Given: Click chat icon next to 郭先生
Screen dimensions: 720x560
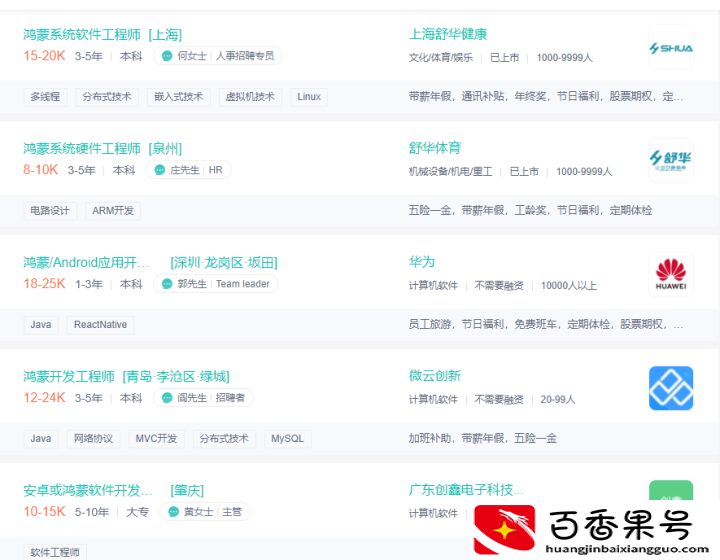Looking at the screenshot, I should 167,284.
